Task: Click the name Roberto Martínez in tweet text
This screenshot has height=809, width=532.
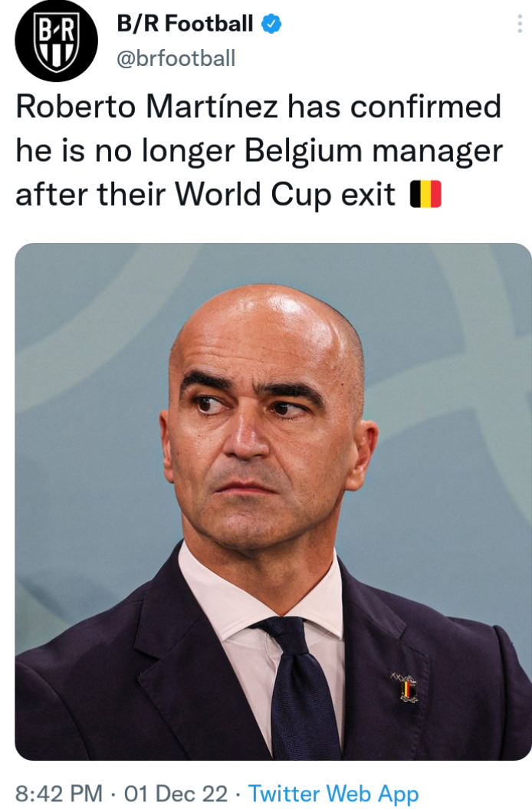Action: (x=147, y=107)
